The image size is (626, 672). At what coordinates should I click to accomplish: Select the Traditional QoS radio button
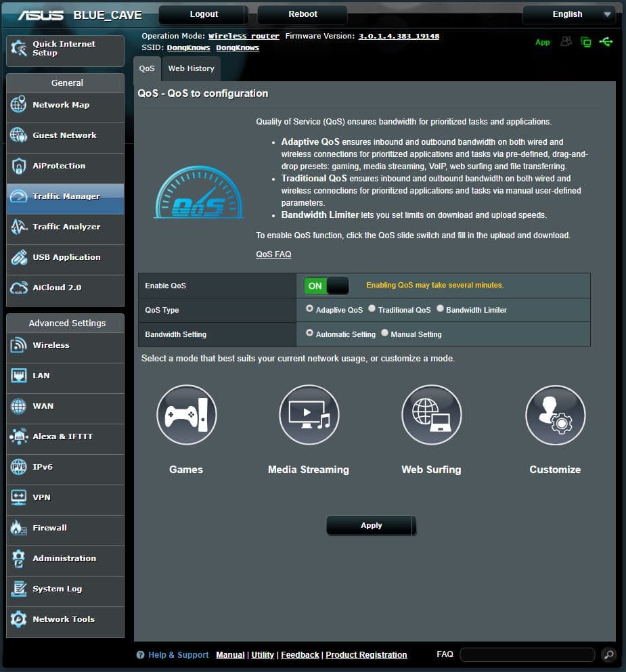point(372,309)
